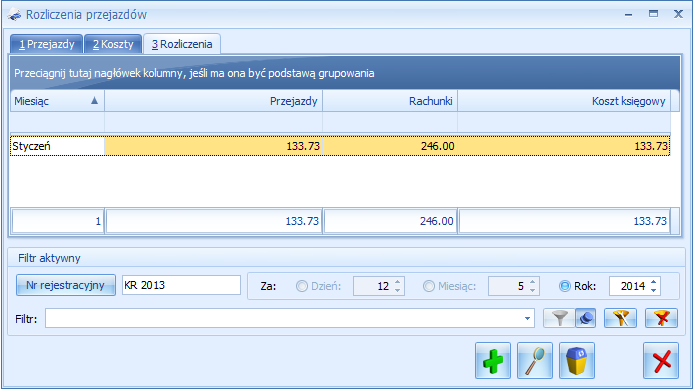Open details with the magnifier button
Image resolution: width=693 pixels, height=389 pixels.
click(x=535, y=361)
